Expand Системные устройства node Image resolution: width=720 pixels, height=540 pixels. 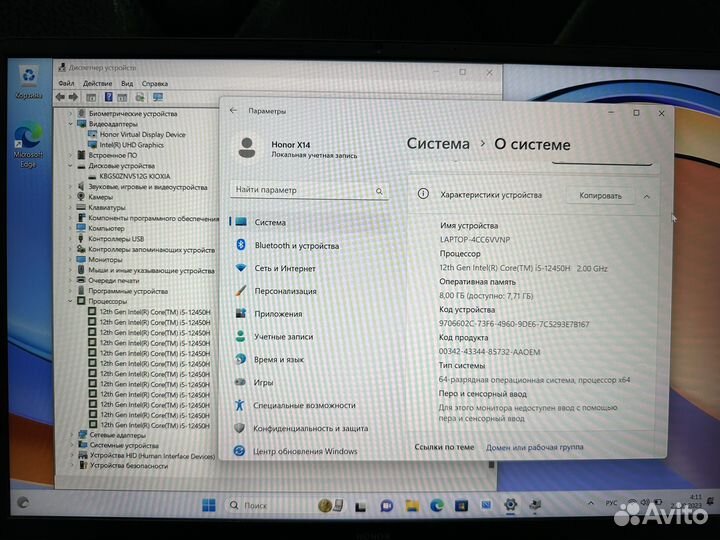point(72,445)
